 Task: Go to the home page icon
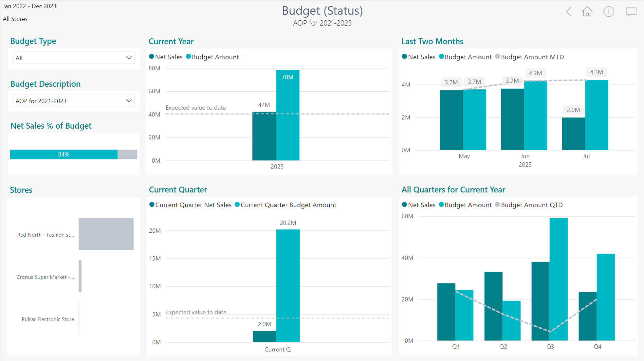[x=587, y=12]
